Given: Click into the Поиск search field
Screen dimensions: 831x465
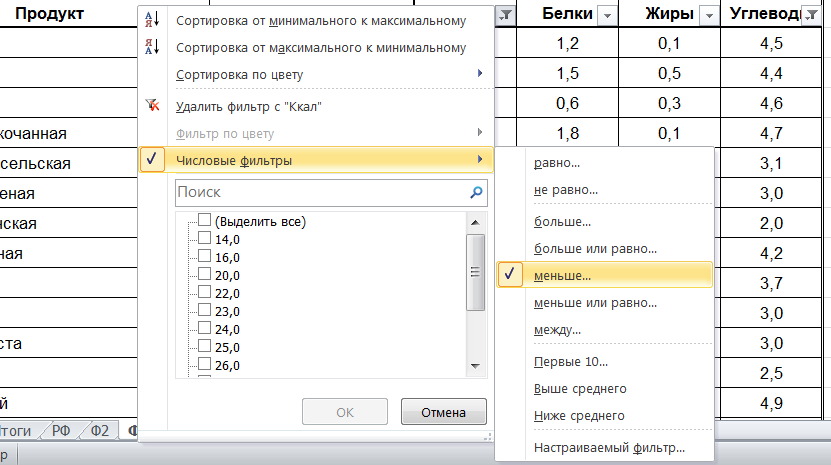Looking at the screenshot, I should pyautogui.click(x=318, y=192).
